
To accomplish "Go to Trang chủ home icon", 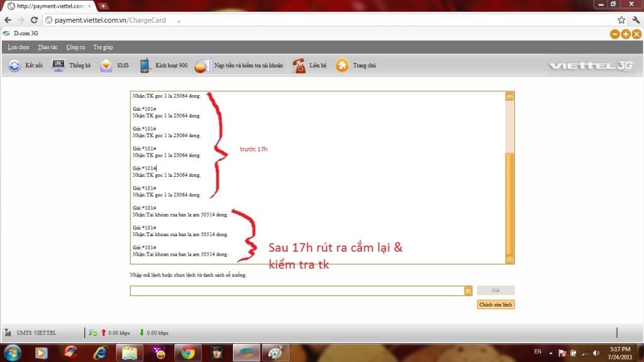I will click(342, 65).
